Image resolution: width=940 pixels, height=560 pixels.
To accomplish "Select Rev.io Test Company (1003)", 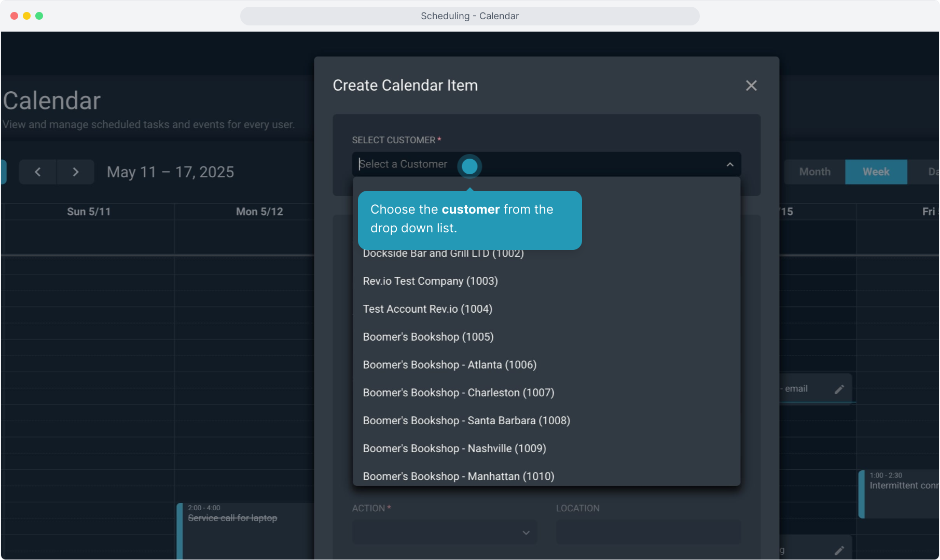I will tap(430, 281).
